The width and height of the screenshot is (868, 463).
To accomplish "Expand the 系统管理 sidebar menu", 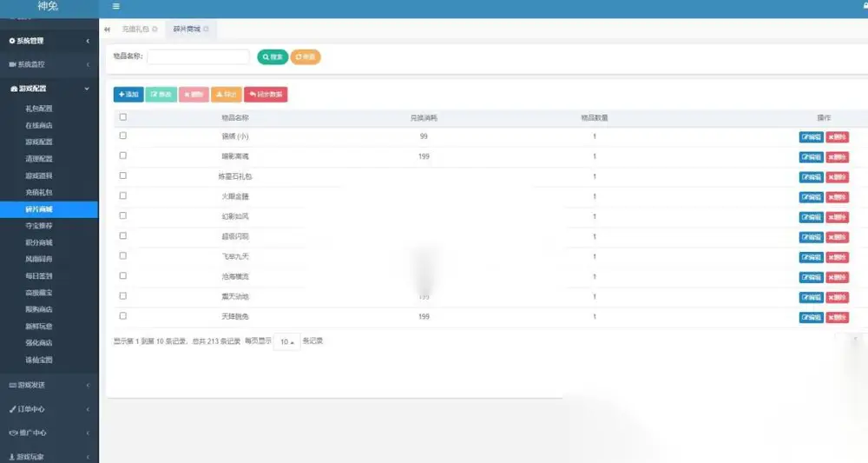I will [49, 41].
